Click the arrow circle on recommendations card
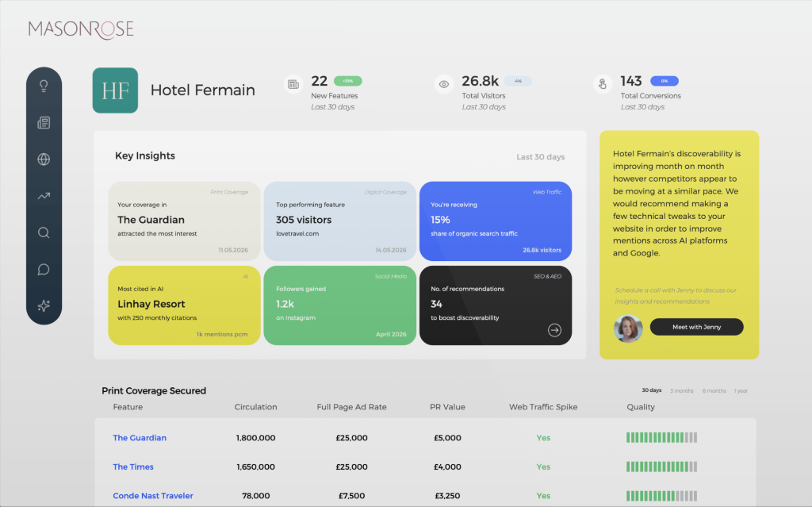Viewport: 812px width, 507px height. (554, 330)
